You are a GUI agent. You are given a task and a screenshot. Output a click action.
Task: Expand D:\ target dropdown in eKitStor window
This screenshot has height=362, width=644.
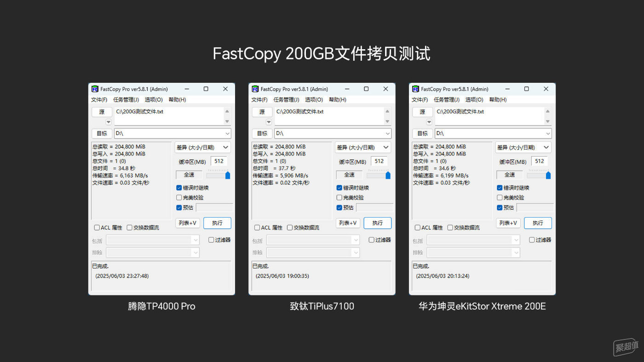point(548,133)
